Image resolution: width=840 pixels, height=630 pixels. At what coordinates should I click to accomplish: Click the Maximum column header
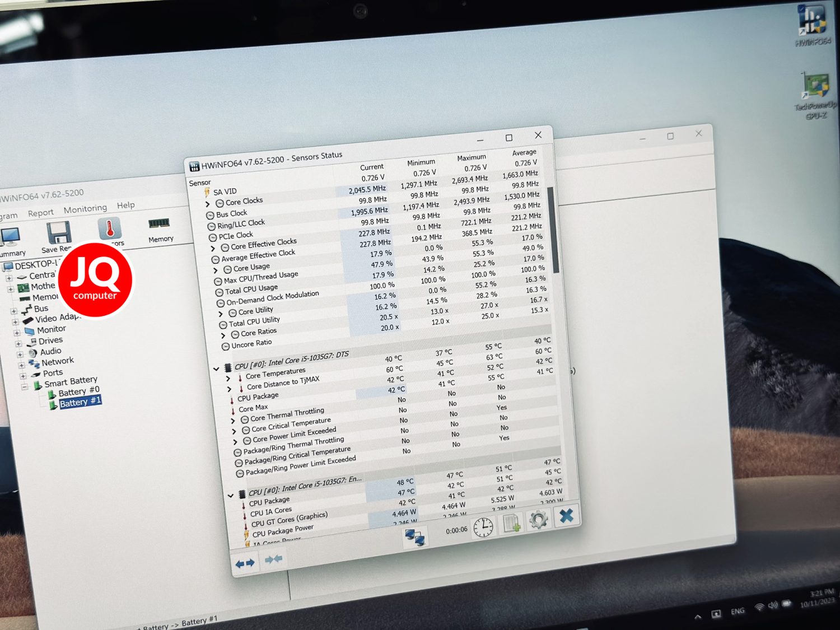coord(472,157)
